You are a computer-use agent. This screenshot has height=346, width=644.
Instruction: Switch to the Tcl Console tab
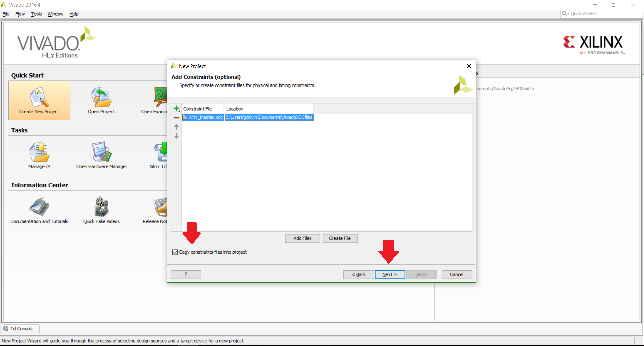pos(21,329)
